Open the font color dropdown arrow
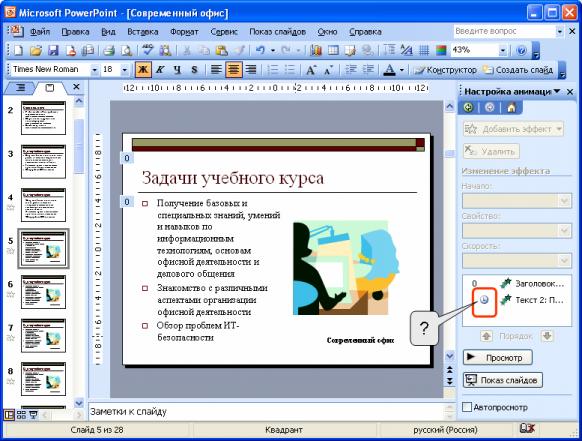This screenshot has height=441, width=582. click(402, 69)
